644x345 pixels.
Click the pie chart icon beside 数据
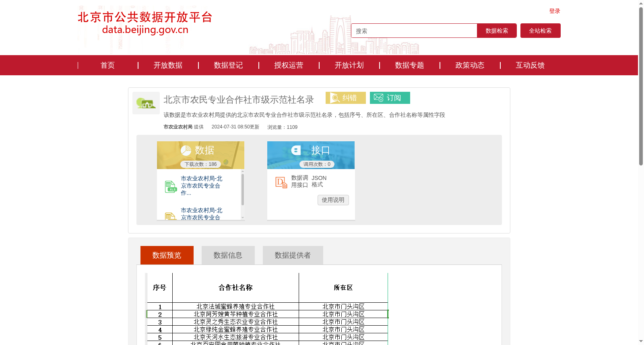pyautogui.click(x=186, y=151)
